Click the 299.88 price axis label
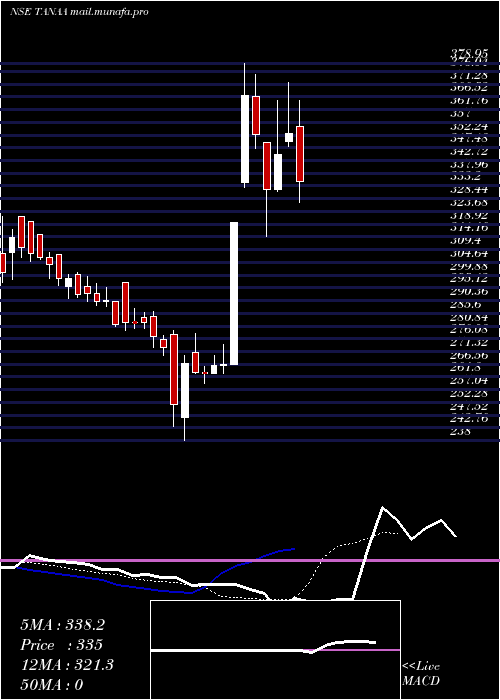 coord(469,266)
